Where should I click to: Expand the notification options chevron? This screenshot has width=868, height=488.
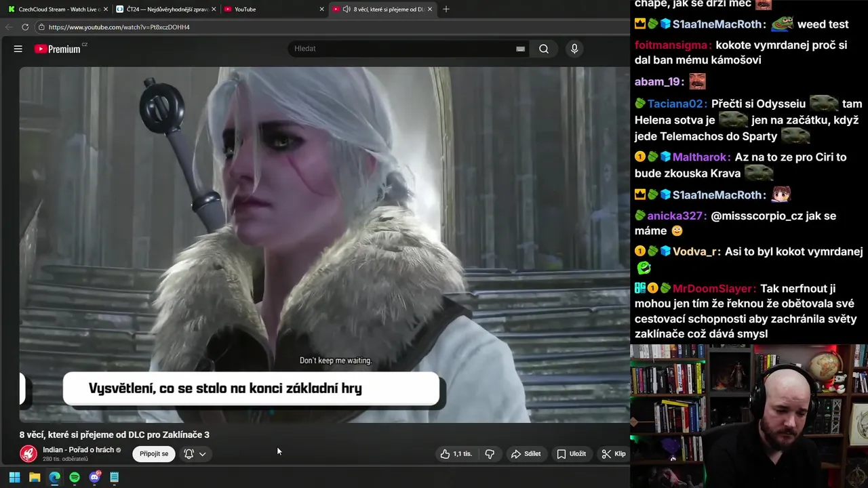[202, 454]
